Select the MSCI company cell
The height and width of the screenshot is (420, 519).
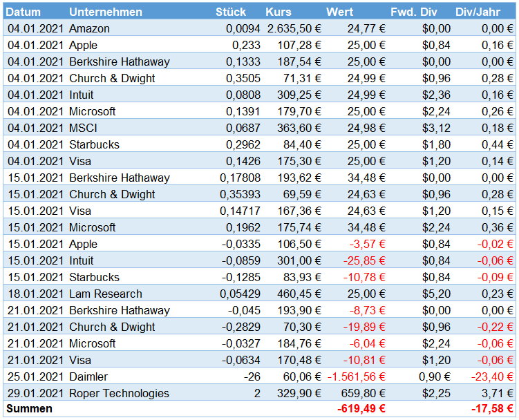[83, 128]
